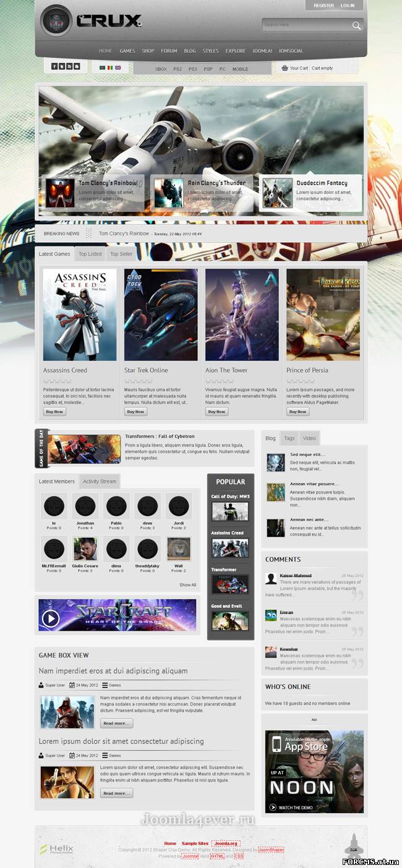Open the Transformers : Fall of Cybetron title
Viewport: 402px width, 868px height.
[160, 436]
